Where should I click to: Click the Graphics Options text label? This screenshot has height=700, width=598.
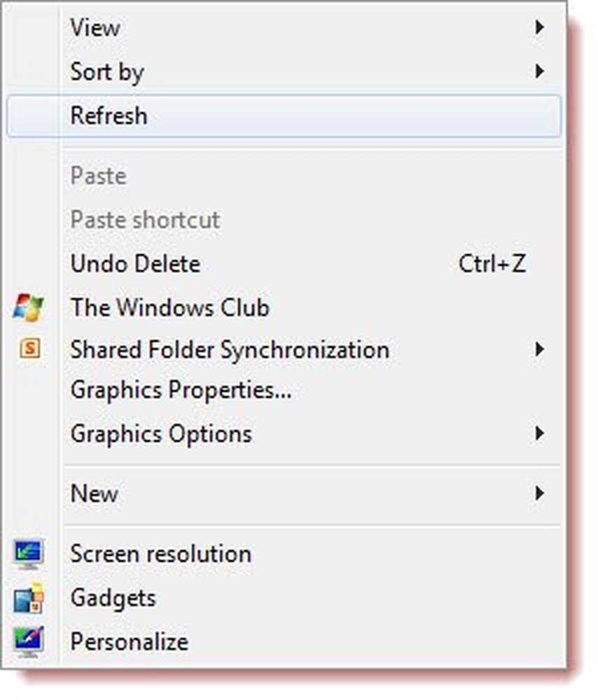pos(161,433)
